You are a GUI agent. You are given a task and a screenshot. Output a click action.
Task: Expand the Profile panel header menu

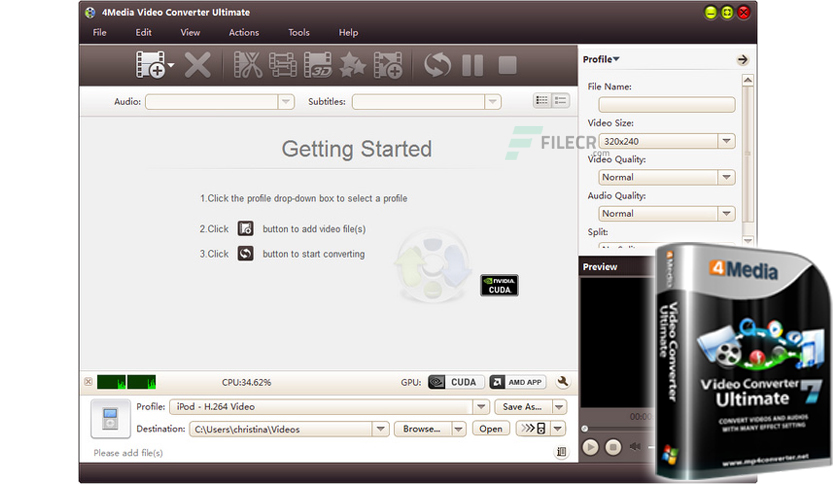(601, 59)
